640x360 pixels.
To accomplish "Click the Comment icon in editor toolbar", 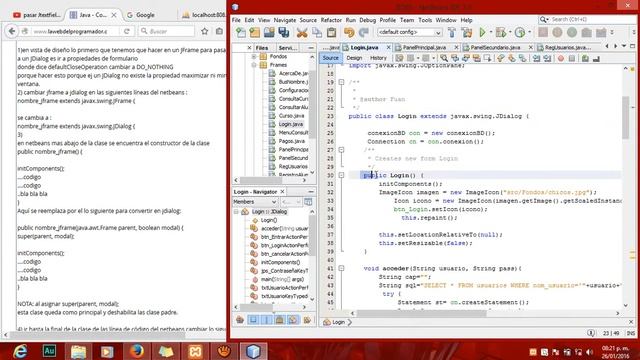I will 585,58.
